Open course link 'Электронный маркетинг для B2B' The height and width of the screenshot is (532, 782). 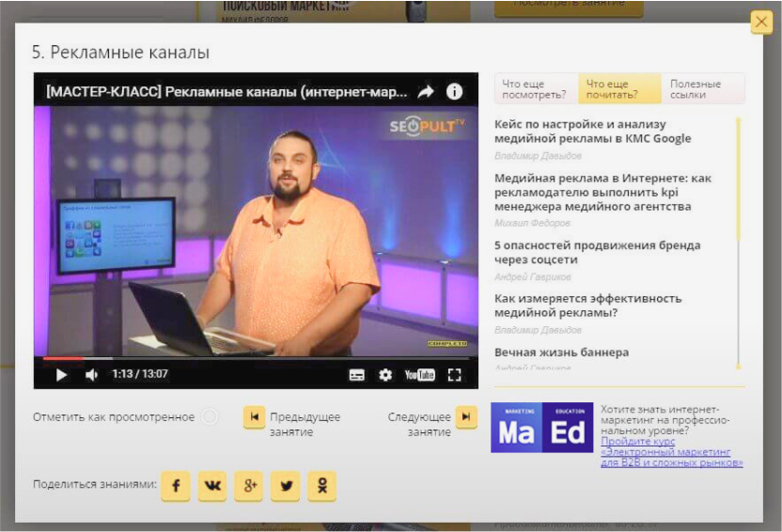coord(672,452)
